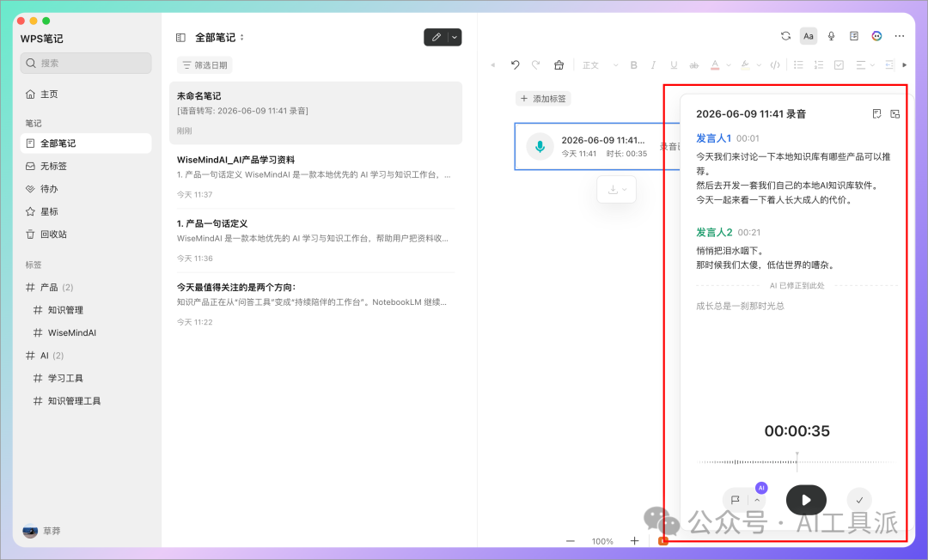928x560 pixels.
Task: Add a flag marker to recording
Action: pyautogui.click(x=735, y=500)
